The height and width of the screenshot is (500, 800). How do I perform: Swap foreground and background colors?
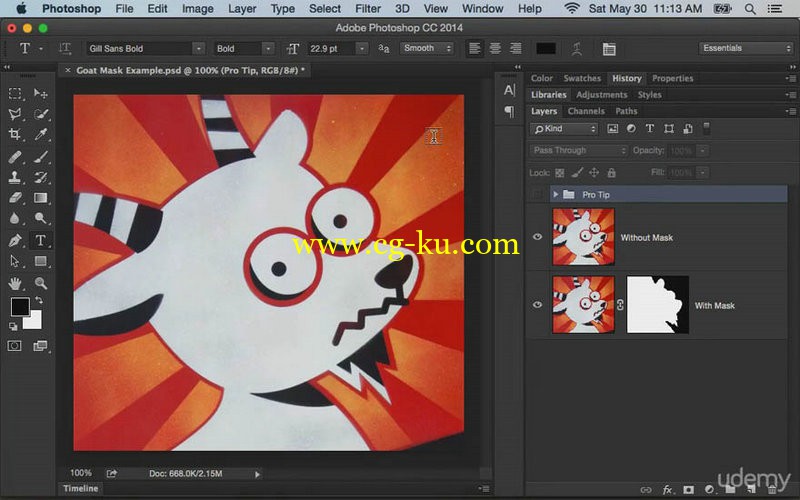[x=38, y=301]
